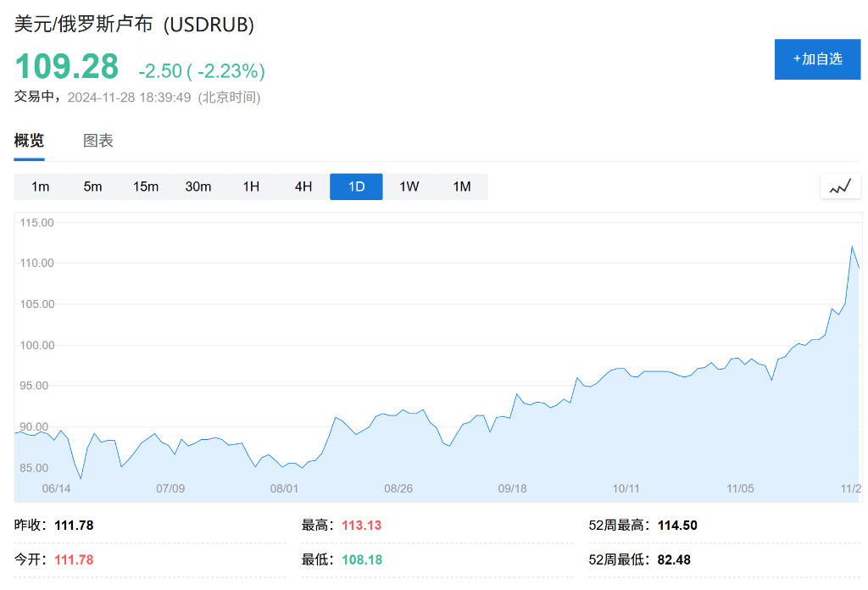
Task: Click the 08/01 date on chart axis
Action: tap(284, 488)
